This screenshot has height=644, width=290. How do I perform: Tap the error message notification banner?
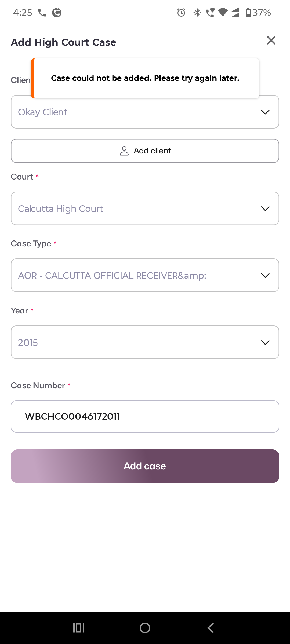[145, 78]
